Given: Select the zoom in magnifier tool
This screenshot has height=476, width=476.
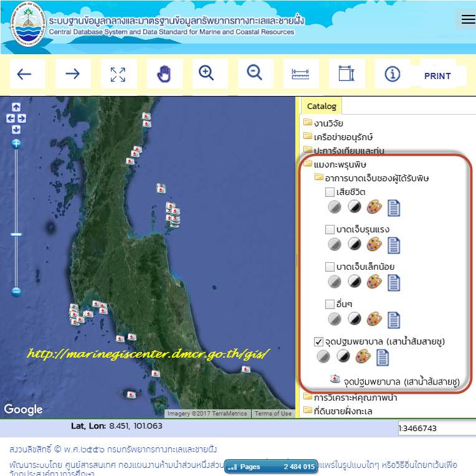Looking at the screenshot, I should (x=209, y=74).
